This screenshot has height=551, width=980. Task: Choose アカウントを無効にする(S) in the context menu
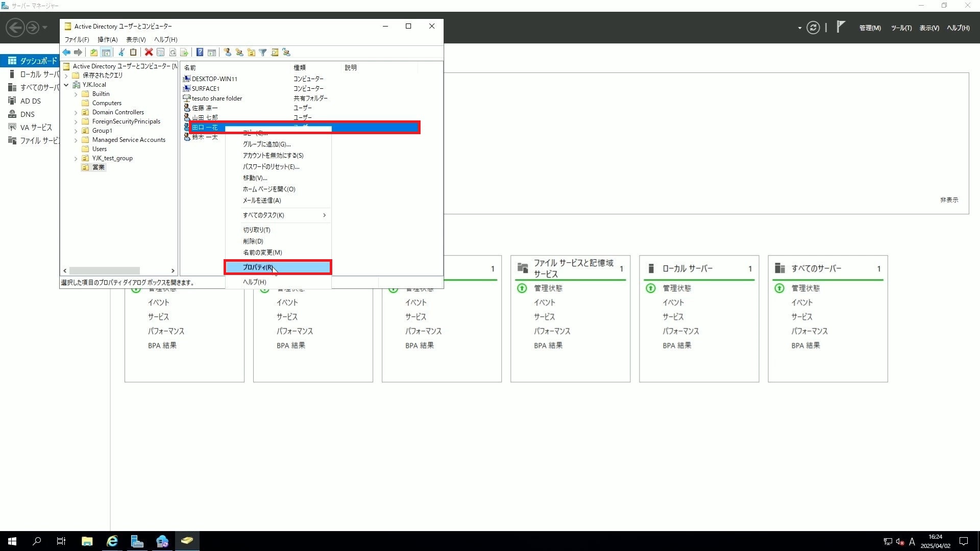tap(278, 156)
